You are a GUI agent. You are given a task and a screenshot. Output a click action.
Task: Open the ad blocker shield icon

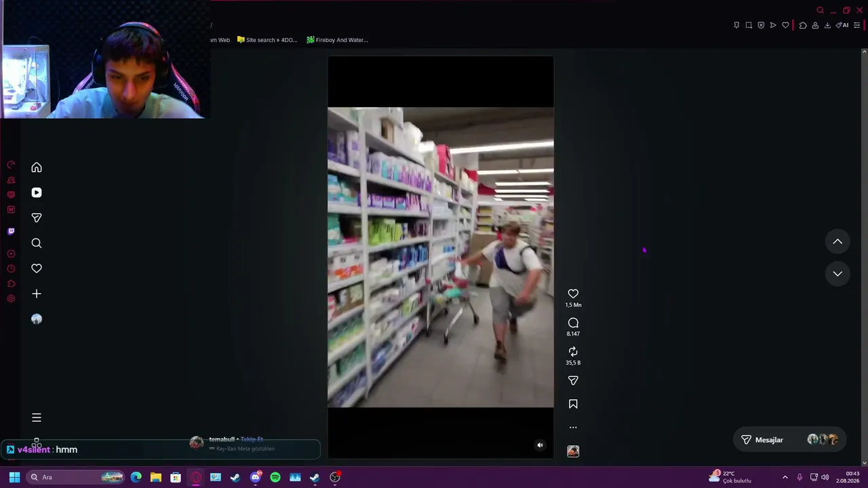click(761, 25)
